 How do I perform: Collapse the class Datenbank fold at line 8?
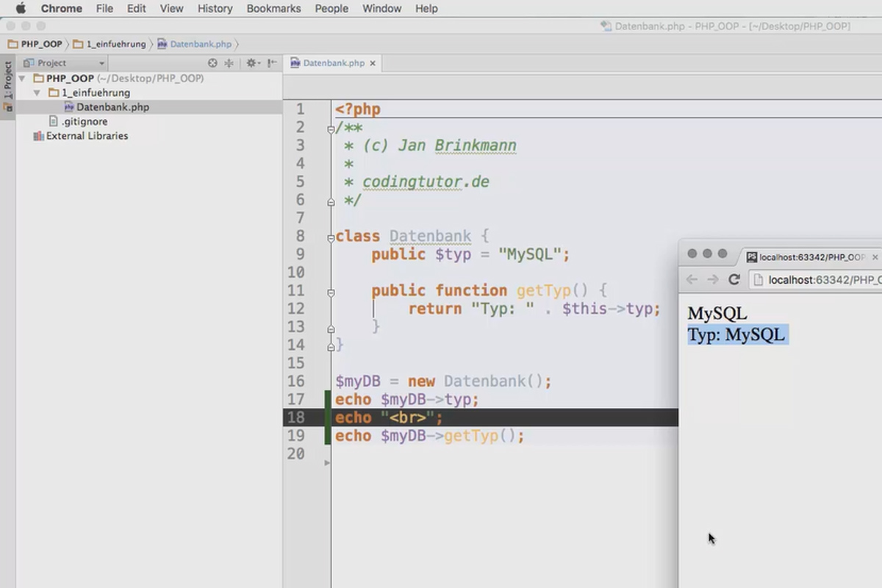(x=331, y=237)
